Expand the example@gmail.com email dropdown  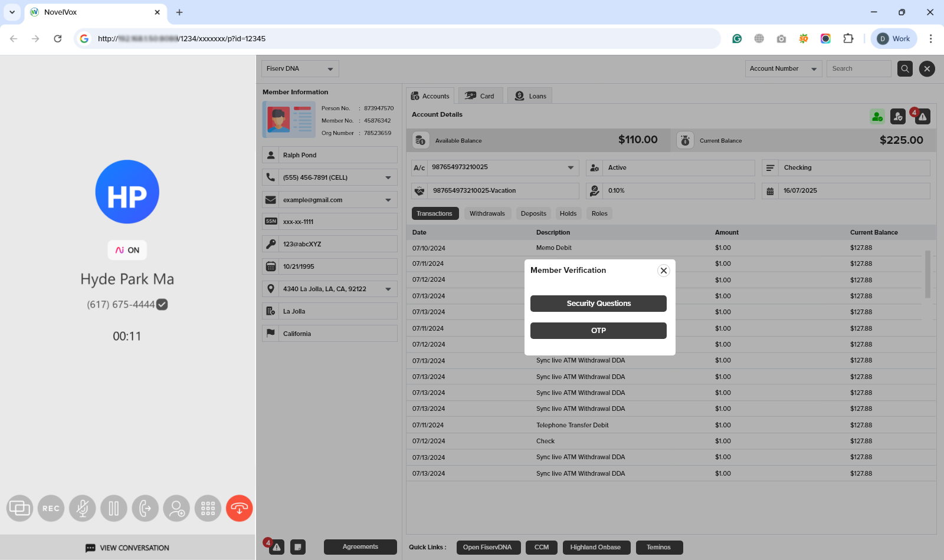click(x=388, y=200)
